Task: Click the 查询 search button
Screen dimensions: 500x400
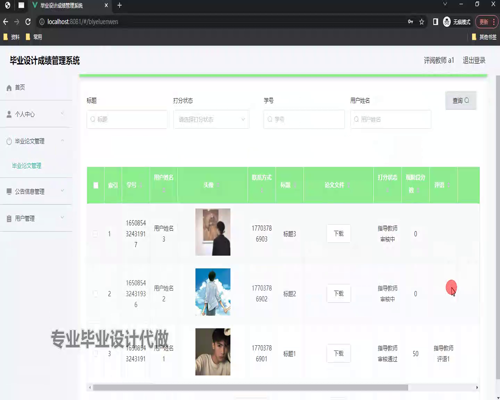Action: pos(461,100)
